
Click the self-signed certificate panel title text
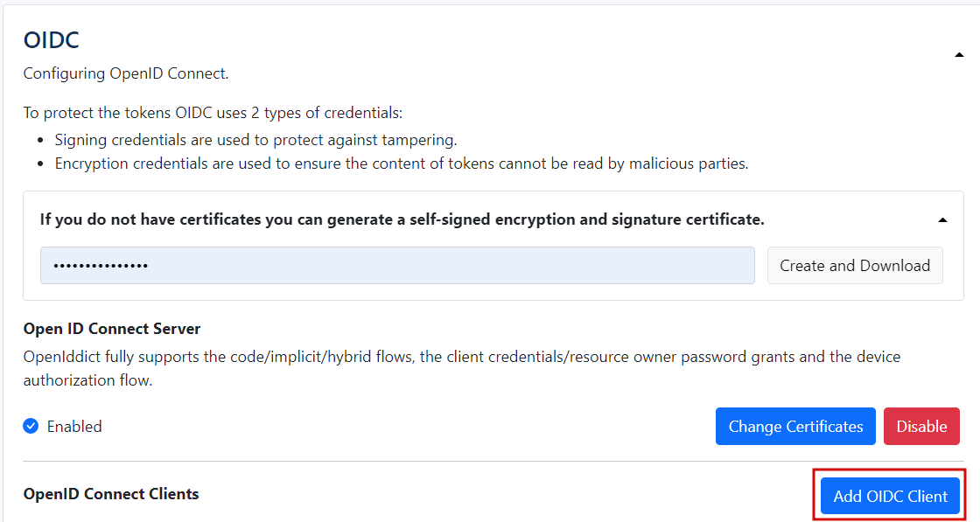point(402,219)
